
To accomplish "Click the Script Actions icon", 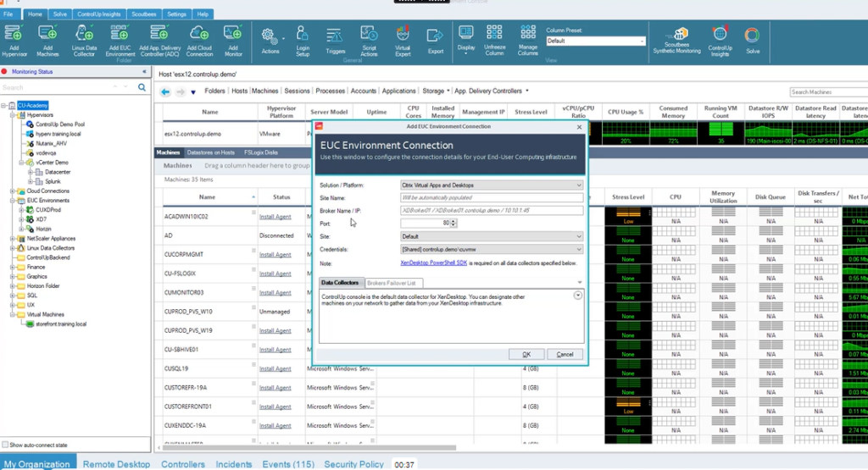I will [x=369, y=41].
